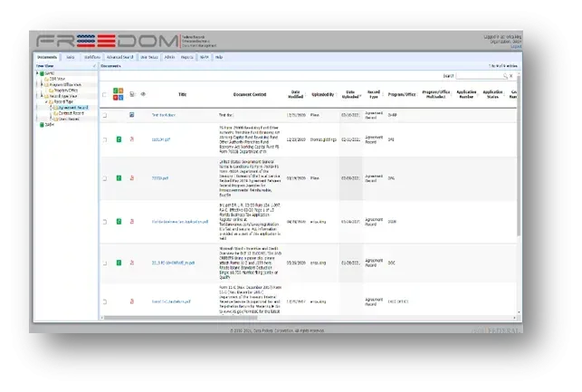582x392 pixels.
Task: Open the Form 11-C pdf link
Action: coord(171,301)
